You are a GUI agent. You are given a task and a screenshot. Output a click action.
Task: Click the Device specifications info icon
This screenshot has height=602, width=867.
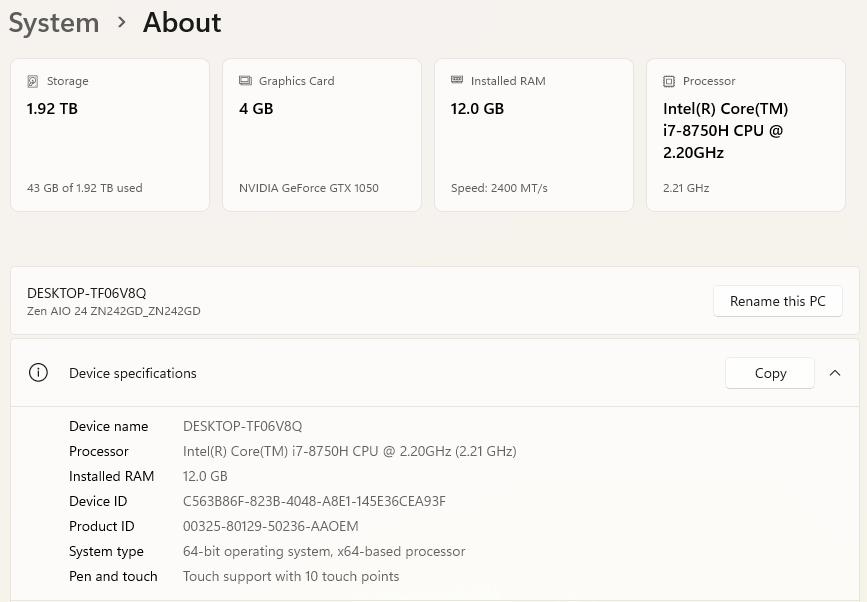click(38, 373)
